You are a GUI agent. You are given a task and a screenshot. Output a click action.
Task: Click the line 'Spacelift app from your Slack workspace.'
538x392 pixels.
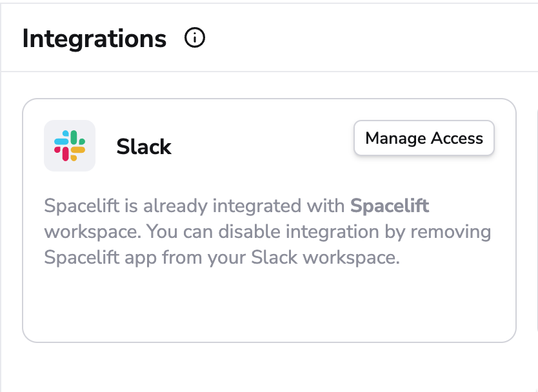tap(222, 257)
